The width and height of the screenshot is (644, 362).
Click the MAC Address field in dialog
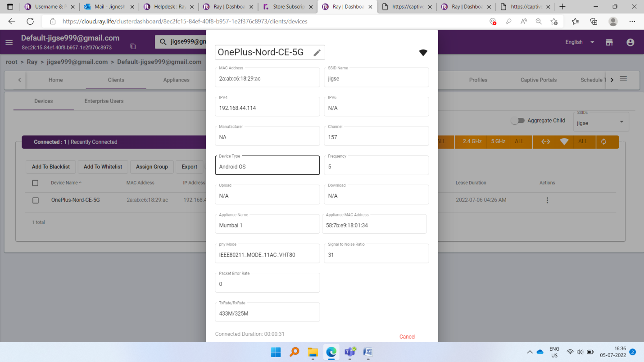tap(268, 77)
